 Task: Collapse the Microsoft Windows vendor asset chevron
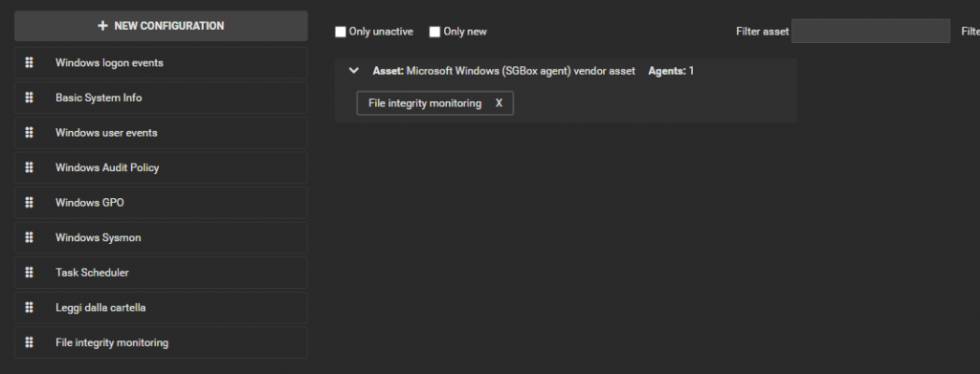point(354,71)
